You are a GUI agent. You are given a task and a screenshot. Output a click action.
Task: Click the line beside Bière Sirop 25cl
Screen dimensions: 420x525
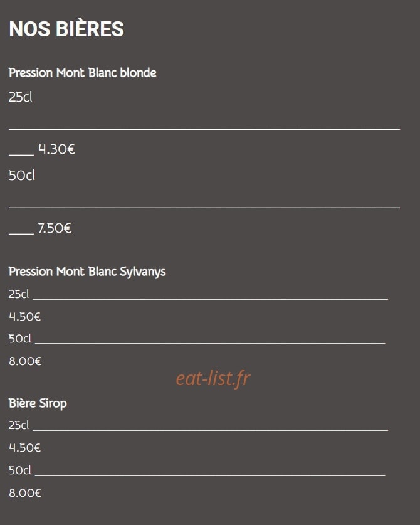coord(211,430)
